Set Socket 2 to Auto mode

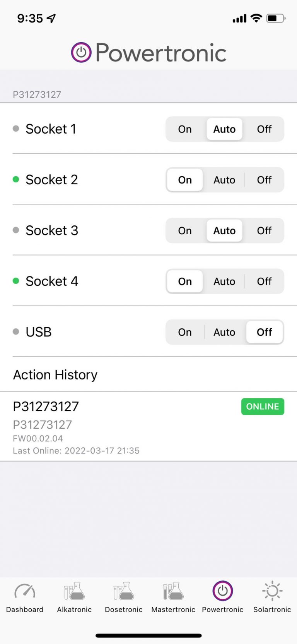pyautogui.click(x=224, y=180)
